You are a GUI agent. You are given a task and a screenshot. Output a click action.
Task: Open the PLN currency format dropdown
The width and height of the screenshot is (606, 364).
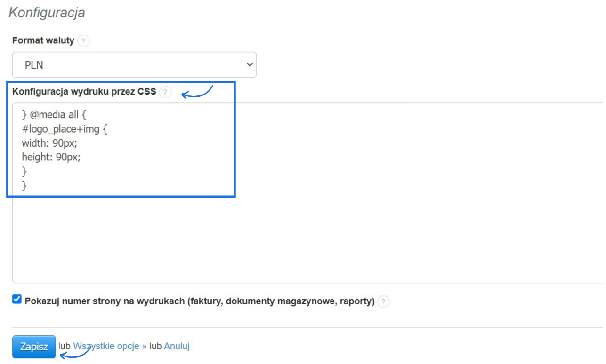pos(134,65)
